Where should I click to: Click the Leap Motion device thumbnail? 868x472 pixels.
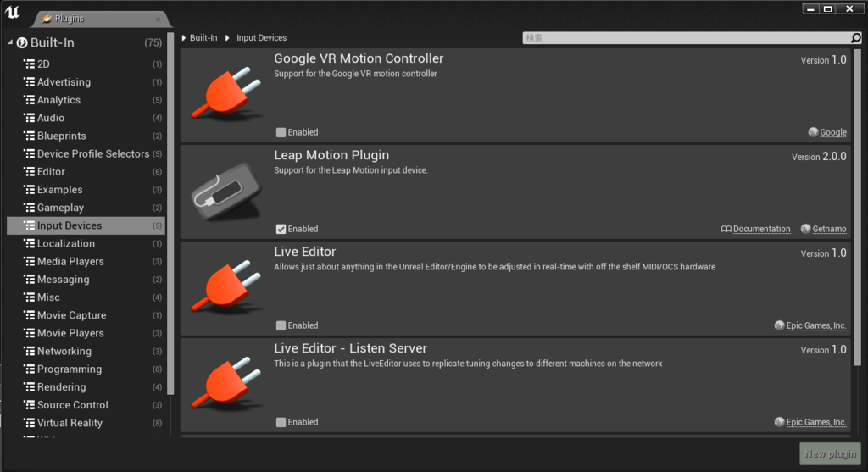click(226, 192)
